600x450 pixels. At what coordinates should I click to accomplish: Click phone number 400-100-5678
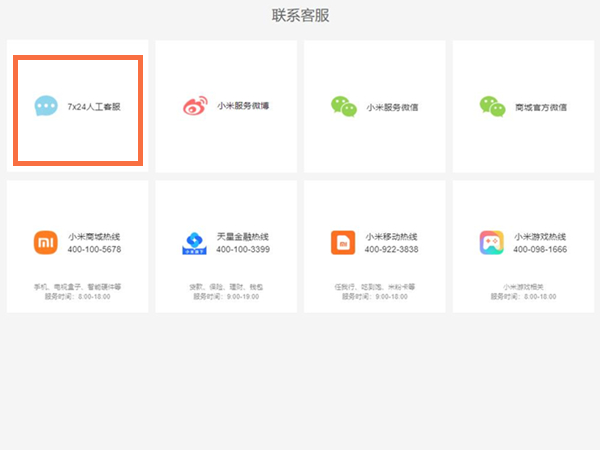[x=95, y=249]
